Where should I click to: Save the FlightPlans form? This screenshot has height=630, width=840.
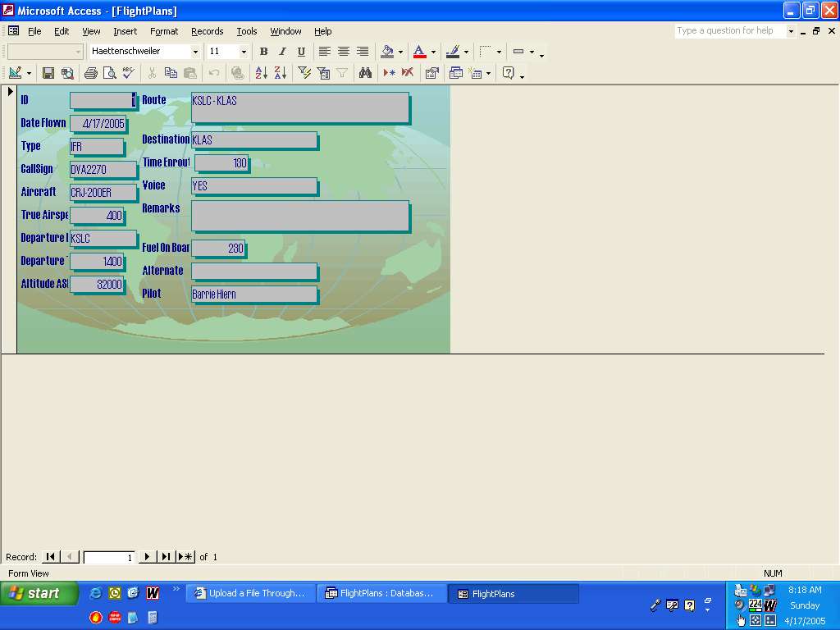click(x=48, y=73)
